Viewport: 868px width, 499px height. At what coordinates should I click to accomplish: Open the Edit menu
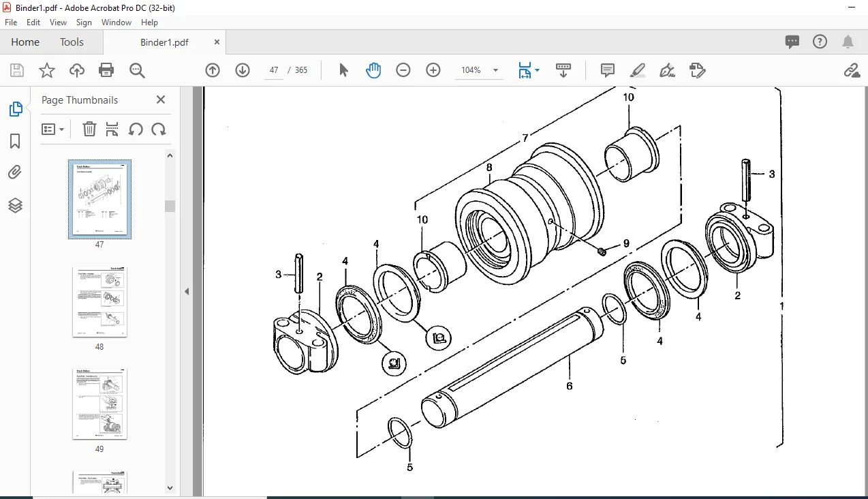click(33, 22)
